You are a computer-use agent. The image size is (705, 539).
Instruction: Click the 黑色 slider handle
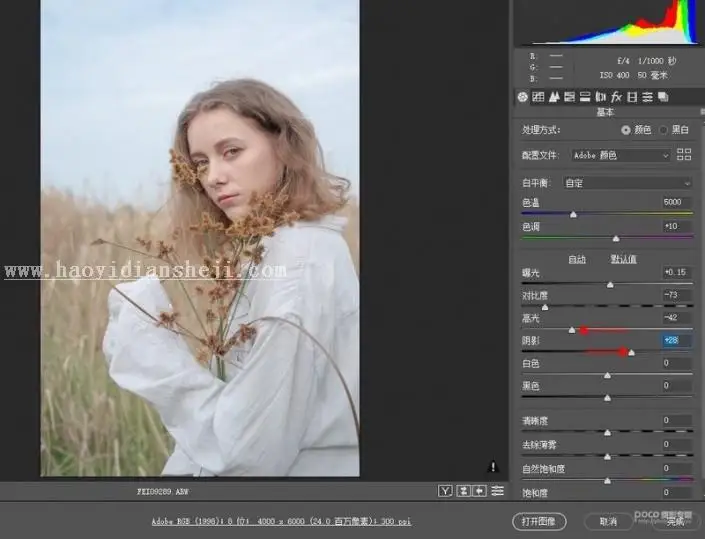(x=607, y=397)
